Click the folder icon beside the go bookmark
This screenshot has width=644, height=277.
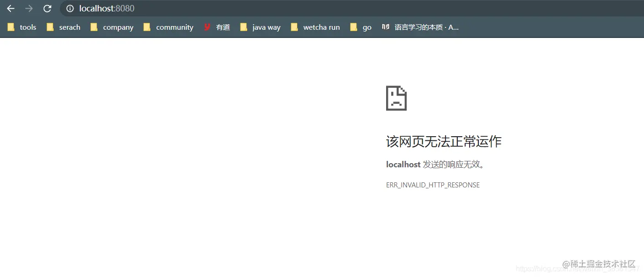pyautogui.click(x=353, y=27)
